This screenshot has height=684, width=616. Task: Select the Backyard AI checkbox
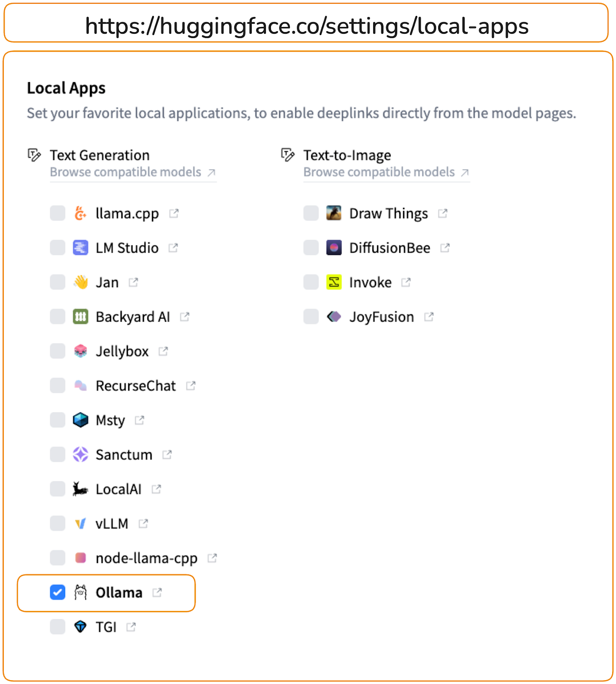[x=58, y=317]
